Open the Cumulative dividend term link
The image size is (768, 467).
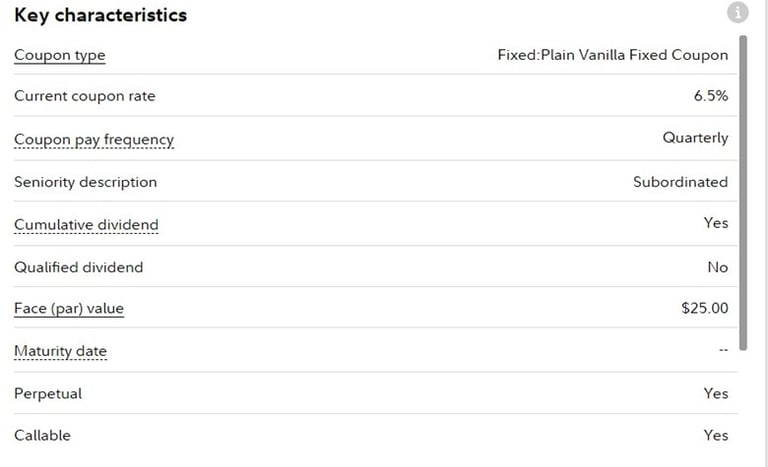(x=86, y=224)
